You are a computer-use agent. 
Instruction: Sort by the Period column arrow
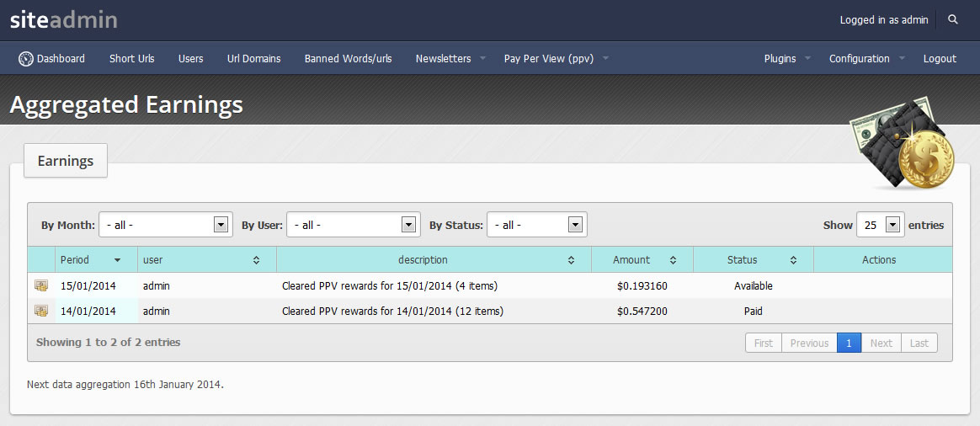pos(117,260)
